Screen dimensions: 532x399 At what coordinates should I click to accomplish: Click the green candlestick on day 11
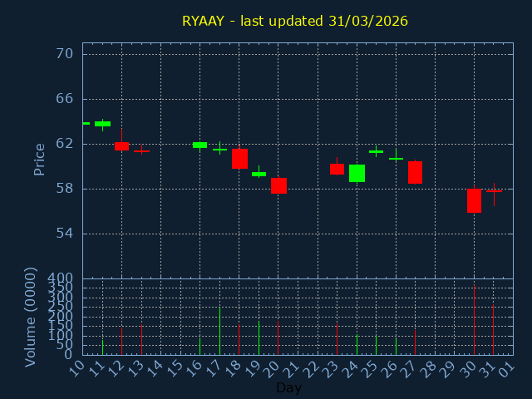tap(102, 124)
